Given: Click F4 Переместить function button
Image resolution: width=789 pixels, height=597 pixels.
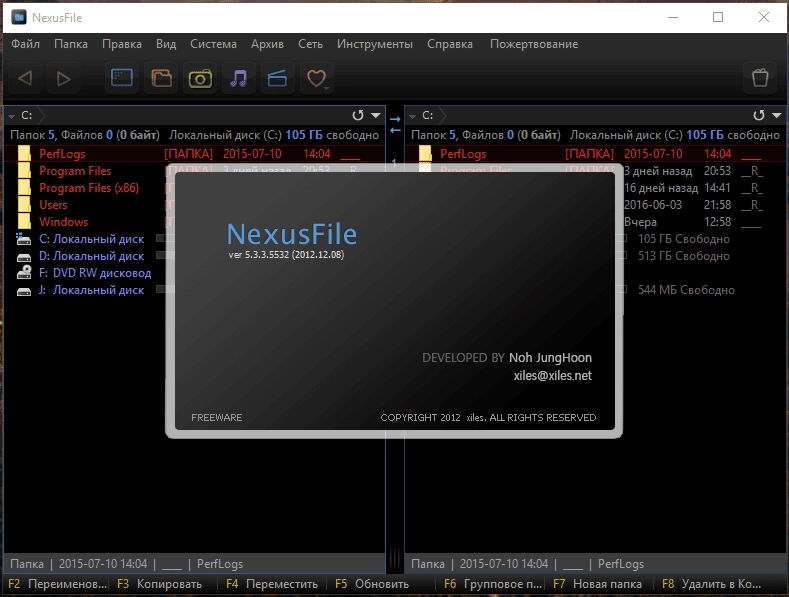Looking at the screenshot, I should click(x=272, y=584).
